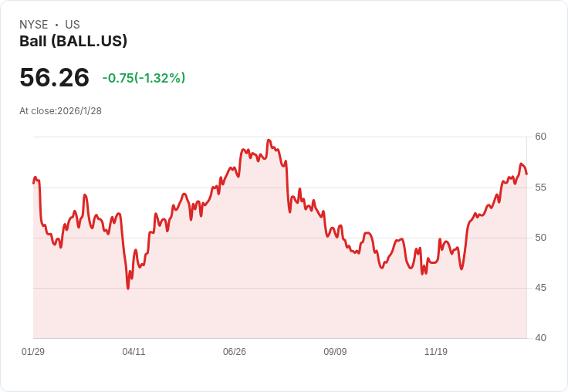Click the 50 price axis label
568x392 pixels.
[x=540, y=238]
